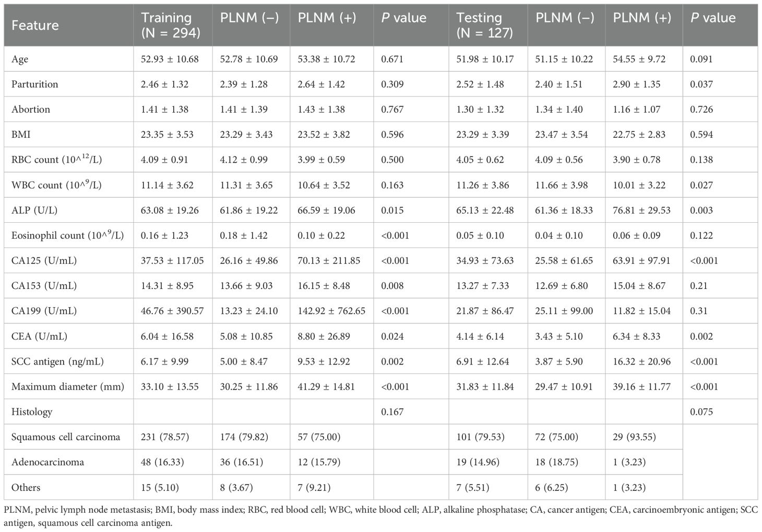Screen dimensions: 762x532
Task: Select the ALP (U/L) row label
Action: tap(34, 210)
